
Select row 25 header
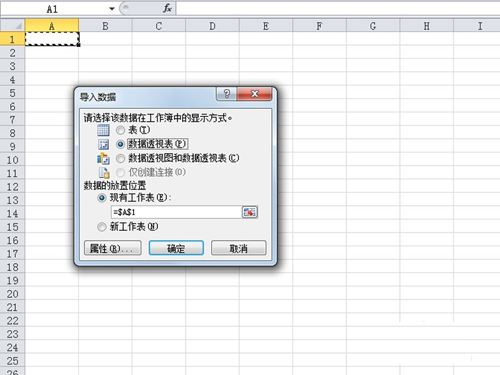point(12,361)
